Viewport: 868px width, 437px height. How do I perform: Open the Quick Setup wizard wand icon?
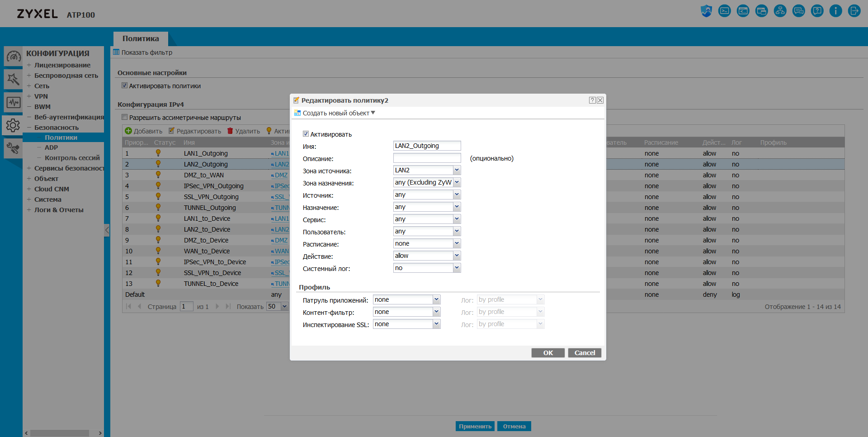click(x=13, y=80)
